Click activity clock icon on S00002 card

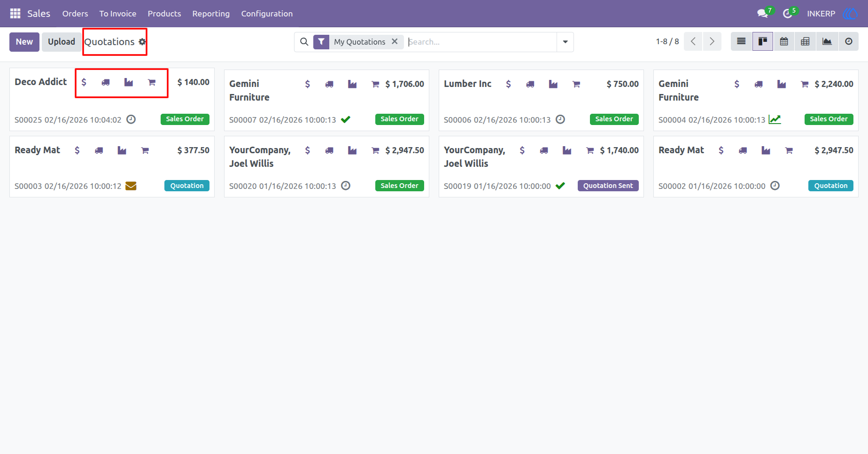tap(775, 186)
